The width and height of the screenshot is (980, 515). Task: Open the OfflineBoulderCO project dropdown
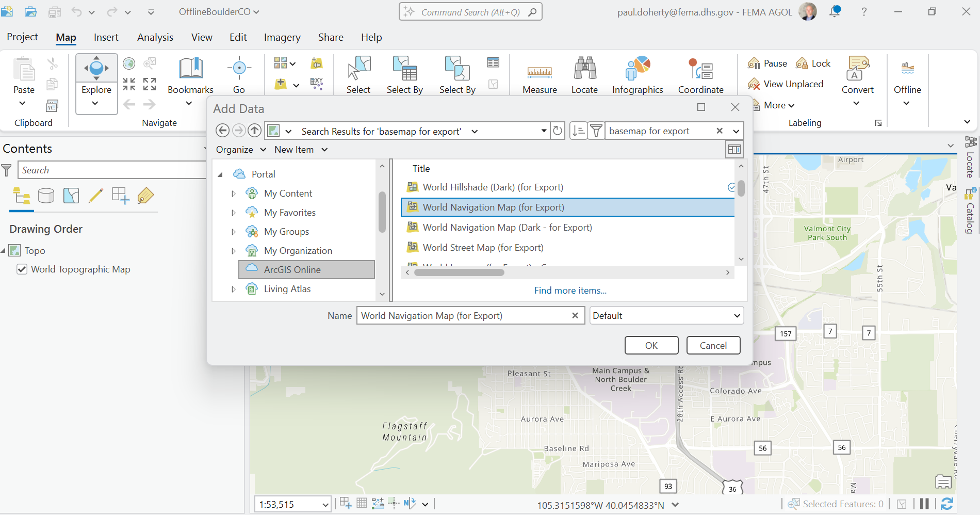tap(219, 11)
